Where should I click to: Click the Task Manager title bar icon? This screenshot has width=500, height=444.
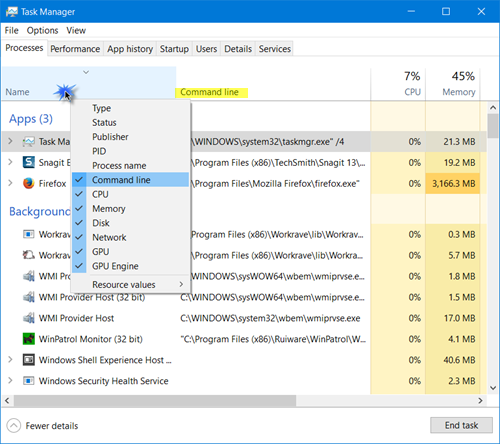point(12,12)
